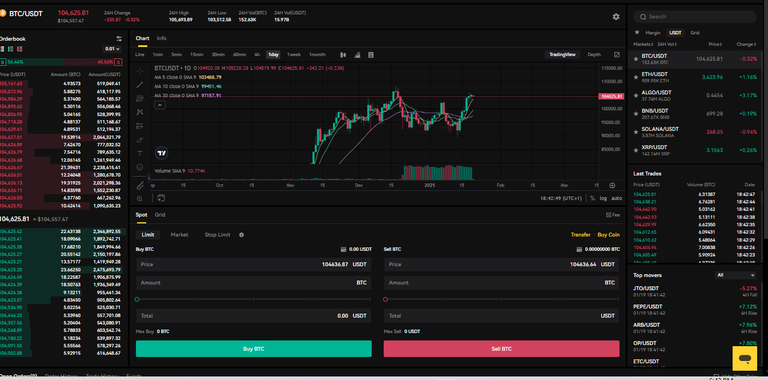Click the Transfer link
768x380 pixels.
coord(580,235)
